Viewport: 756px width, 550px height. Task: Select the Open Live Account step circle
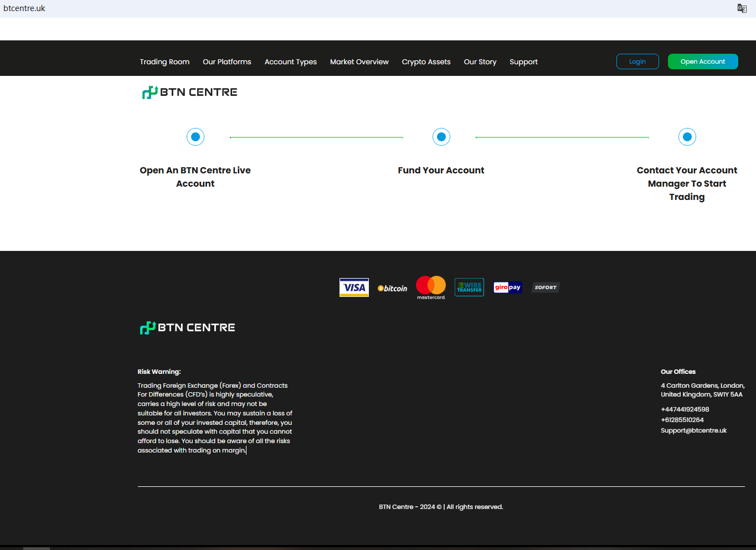coord(196,137)
